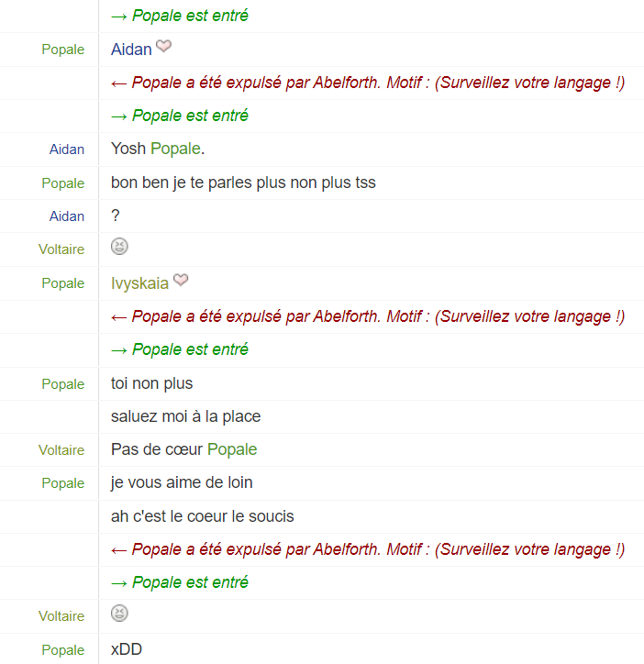This screenshot has width=644, height=664.
Task: Click the heart emoji after Aidan's name
Action: click(163, 47)
